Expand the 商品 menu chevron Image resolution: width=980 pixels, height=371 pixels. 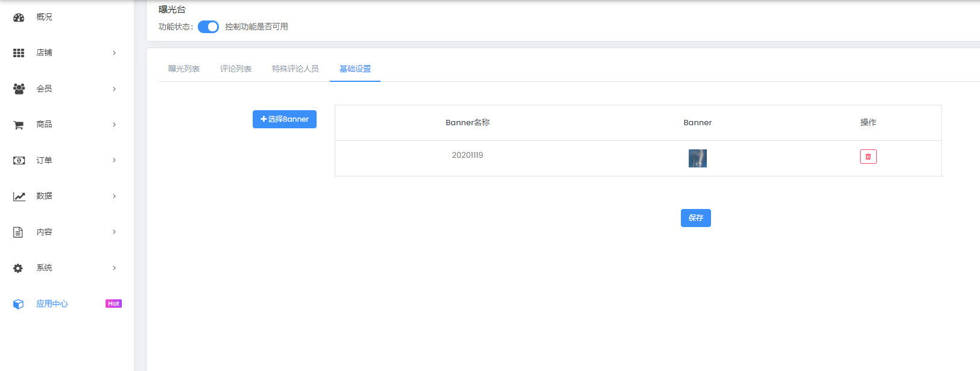pyautogui.click(x=114, y=125)
